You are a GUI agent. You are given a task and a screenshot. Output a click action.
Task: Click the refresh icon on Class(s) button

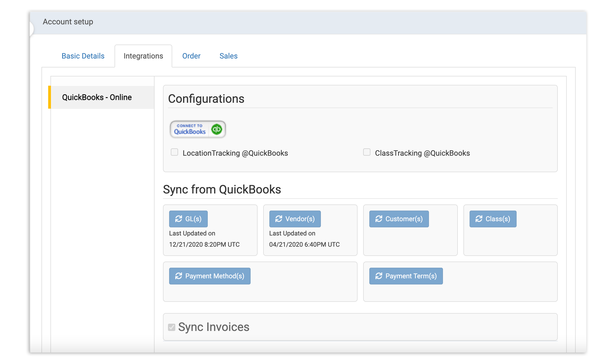[479, 219]
